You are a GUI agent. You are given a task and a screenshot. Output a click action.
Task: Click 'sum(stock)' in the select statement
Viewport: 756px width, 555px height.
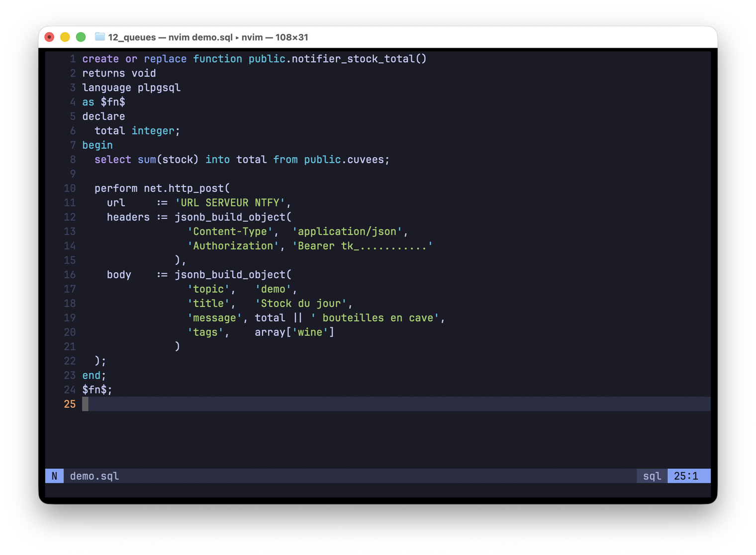pyautogui.click(x=168, y=160)
